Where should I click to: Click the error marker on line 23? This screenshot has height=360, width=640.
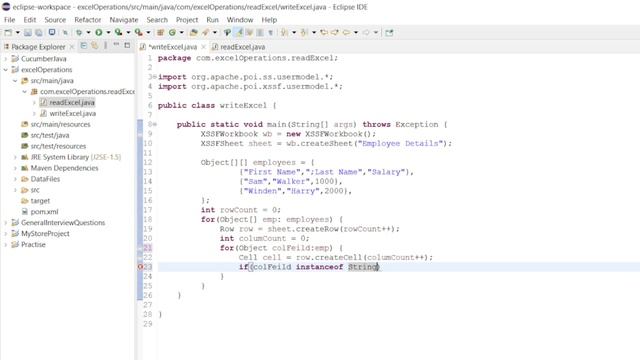(140, 267)
